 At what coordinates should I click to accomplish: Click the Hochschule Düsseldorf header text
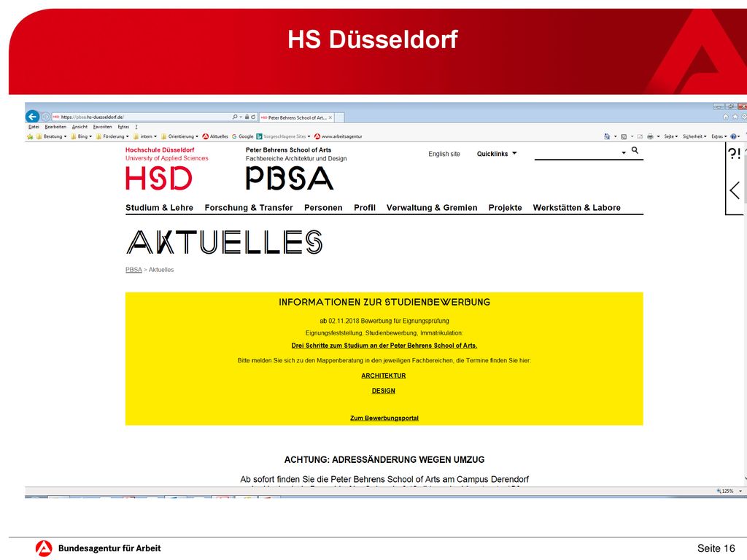160,150
